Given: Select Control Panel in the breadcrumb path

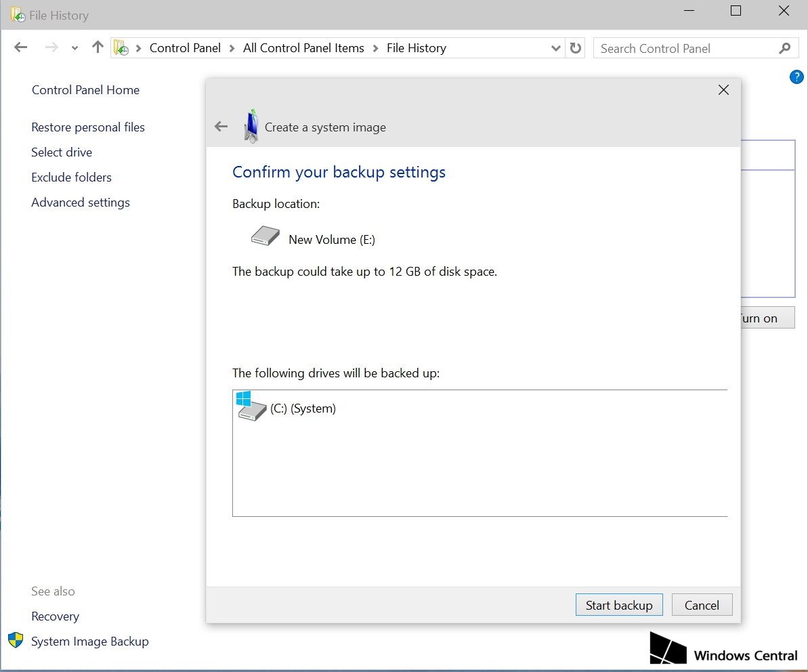Looking at the screenshot, I should coord(185,47).
